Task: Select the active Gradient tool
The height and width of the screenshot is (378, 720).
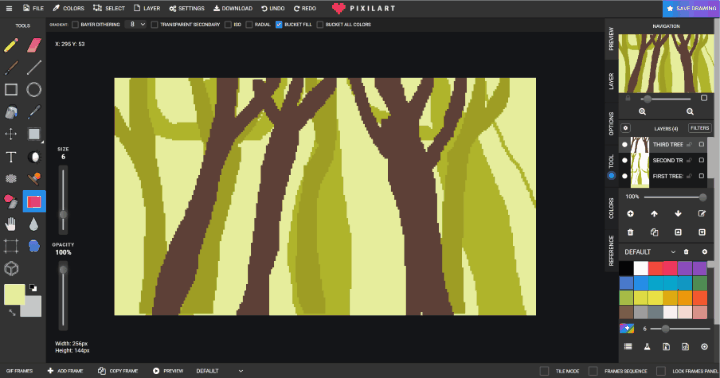Action: pyautogui.click(x=34, y=201)
